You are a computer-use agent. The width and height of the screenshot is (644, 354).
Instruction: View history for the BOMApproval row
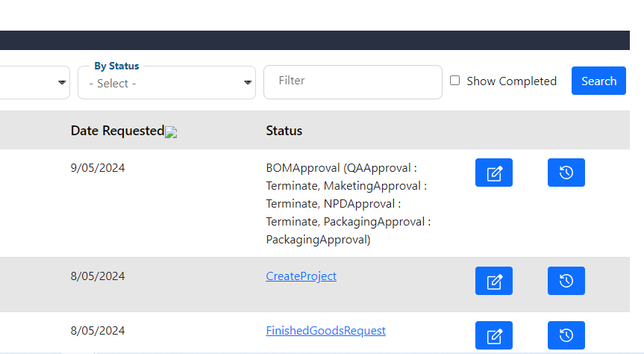tap(566, 173)
